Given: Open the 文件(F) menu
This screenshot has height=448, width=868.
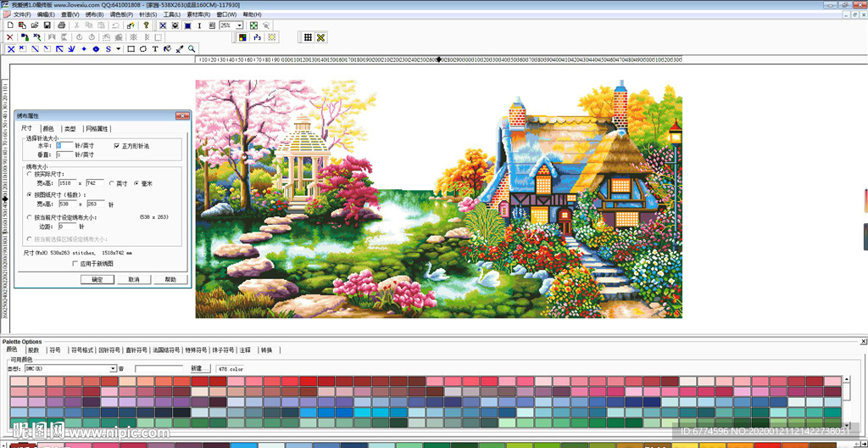Looking at the screenshot, I should click(21, 14).
